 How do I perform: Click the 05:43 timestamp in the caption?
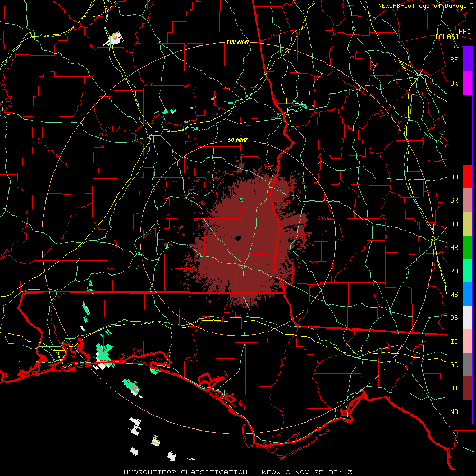pos(339,472)
